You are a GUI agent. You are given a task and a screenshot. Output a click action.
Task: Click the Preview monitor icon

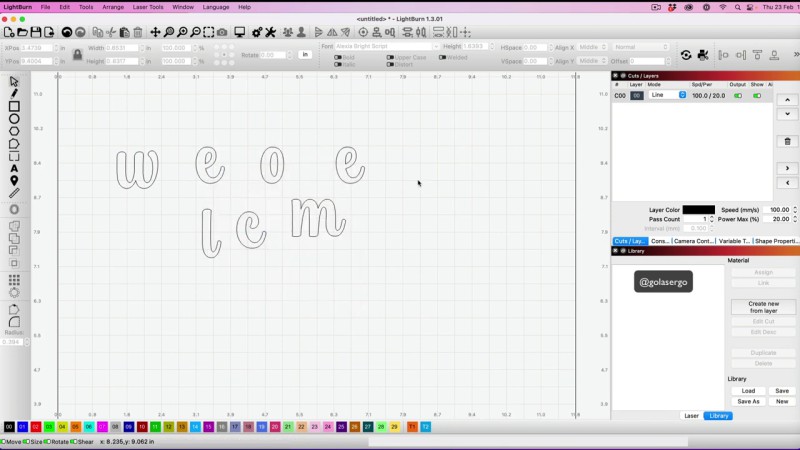point(240,33)
